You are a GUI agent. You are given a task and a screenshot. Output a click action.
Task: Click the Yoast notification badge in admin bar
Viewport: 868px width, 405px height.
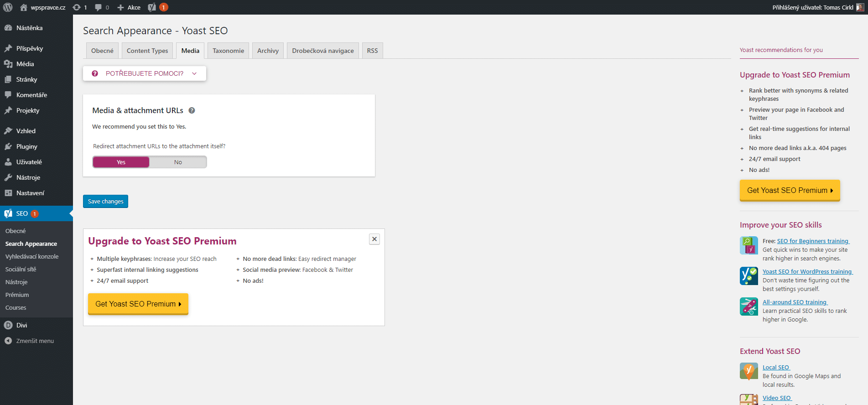pos(163,7)
